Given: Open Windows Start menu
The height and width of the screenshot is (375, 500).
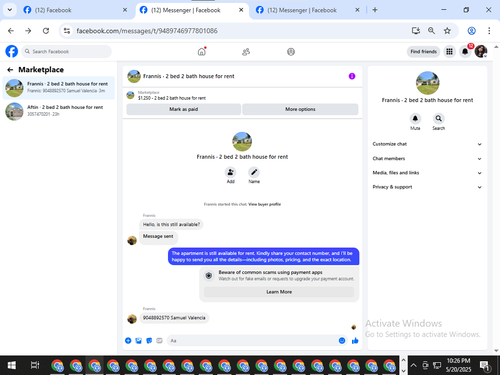Looking at the screenshot, I should click(12, 365).
